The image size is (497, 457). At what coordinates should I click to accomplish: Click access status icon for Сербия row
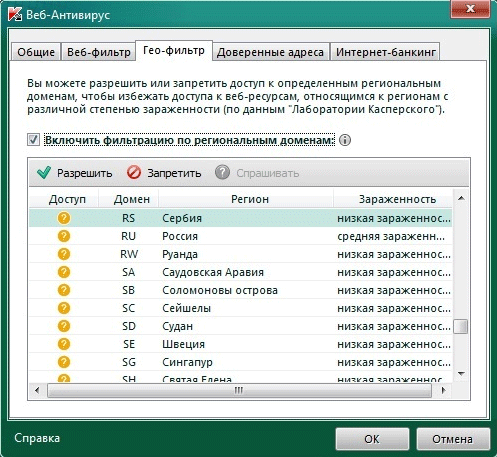point(64,218)
